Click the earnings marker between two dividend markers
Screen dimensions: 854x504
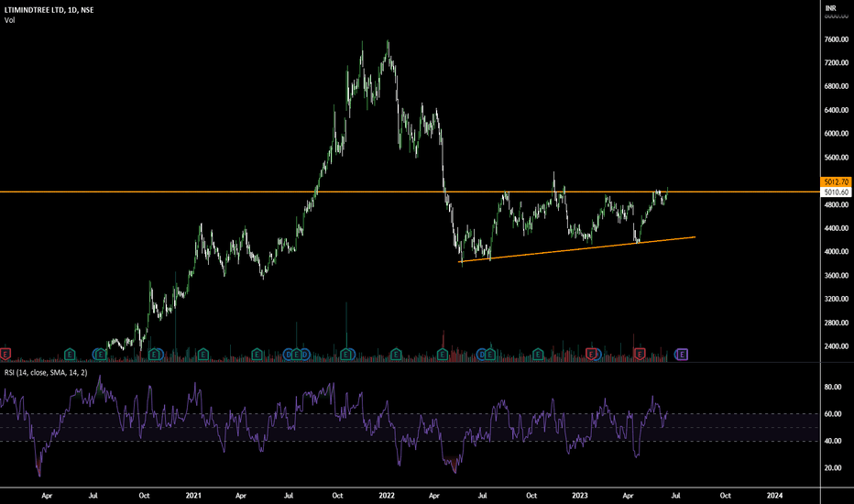297,355
